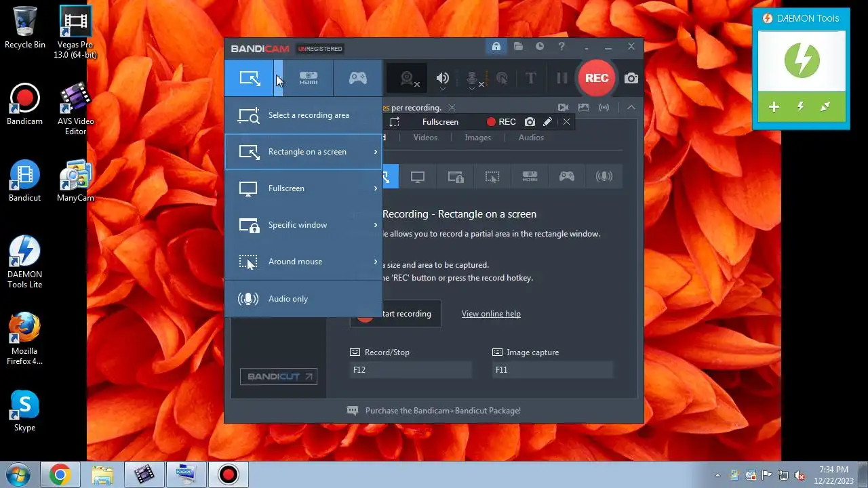Select the monitor fullscreen mode icon
Screen dimensions: 868x488
[x=418, y=177]
